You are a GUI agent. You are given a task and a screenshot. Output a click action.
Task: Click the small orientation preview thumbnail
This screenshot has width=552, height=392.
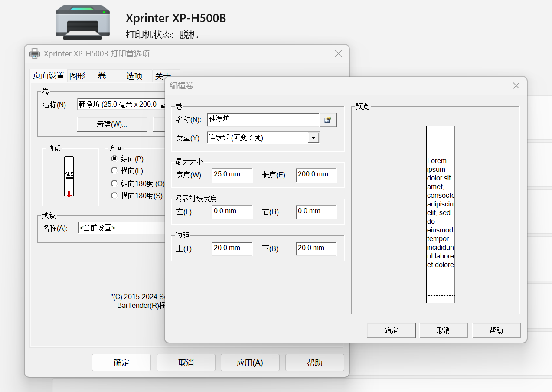[x=69, y=176]
